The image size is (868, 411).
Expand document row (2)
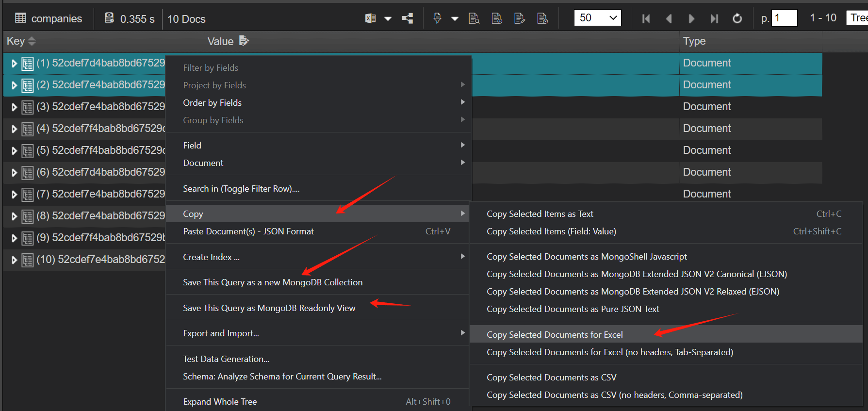(x=14, y=85)
